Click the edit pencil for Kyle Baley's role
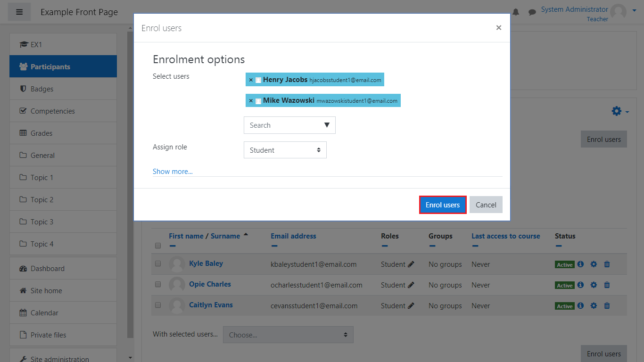 411,264
